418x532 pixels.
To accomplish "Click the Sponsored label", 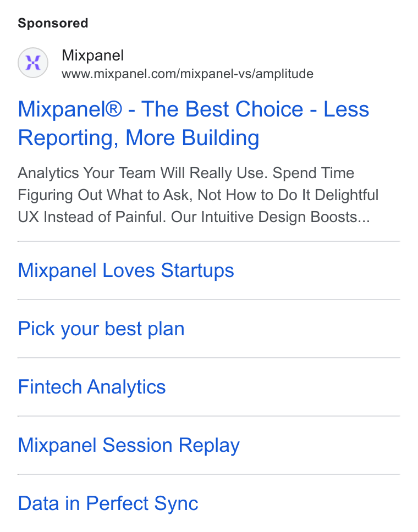I will [53, 23].
